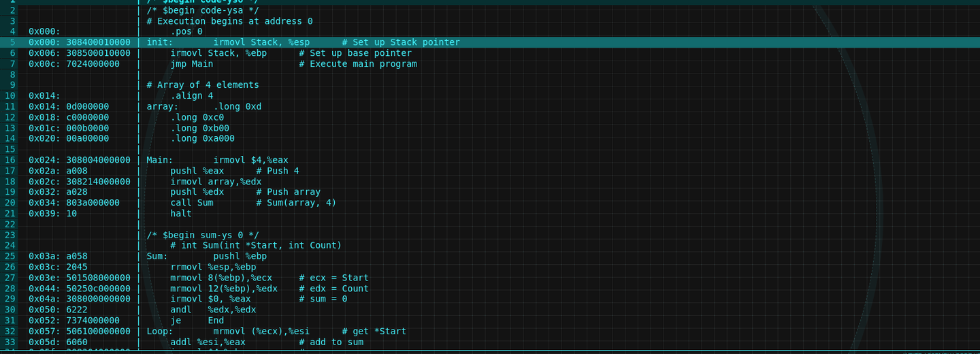
Task: Place cursor on the call Sum instruction
Action: coord(191,203)
